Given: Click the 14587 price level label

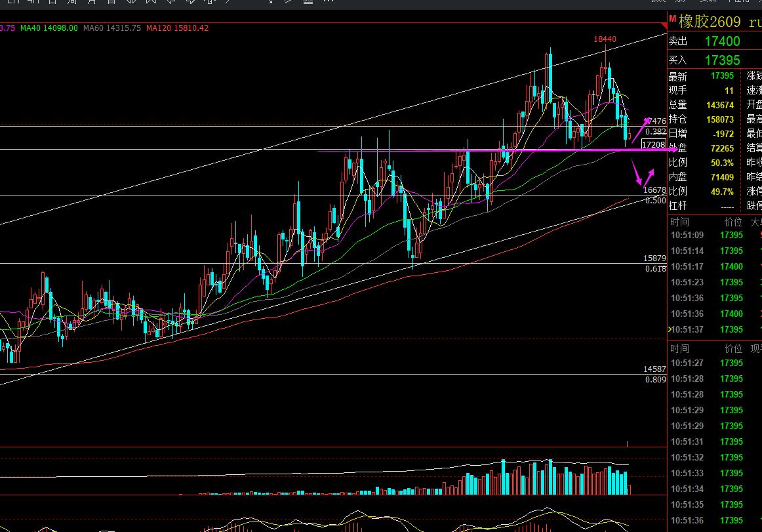Looking at the screenshot, I should pyautogui.click(x=654, y=369).
